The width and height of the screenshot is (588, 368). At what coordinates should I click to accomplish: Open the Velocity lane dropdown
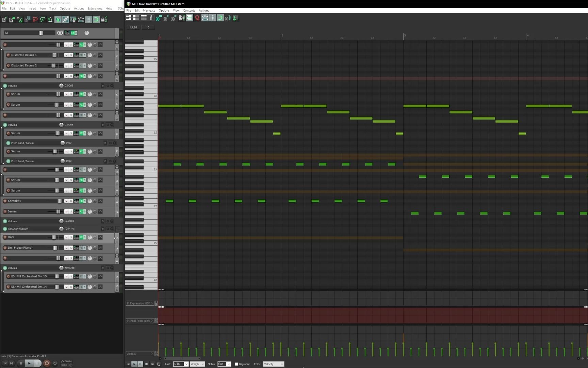click(x=140, y=354)
